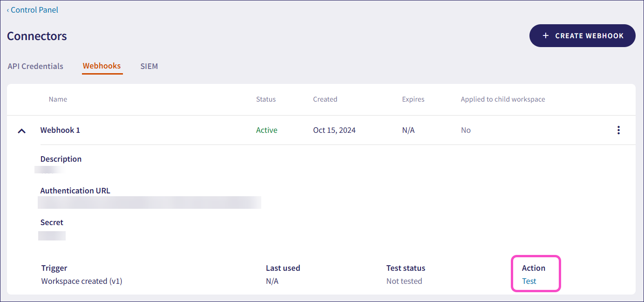Collapse Webhook 1 details using the chevron
This screenshot has height=302, width=644.
click(21, 130)
